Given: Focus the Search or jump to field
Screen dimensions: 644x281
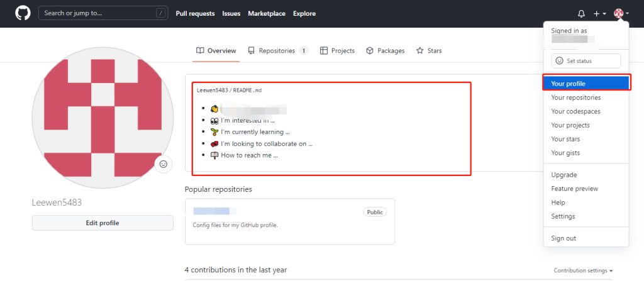Looking at the screenshot, I should click(x=103, y=13).
